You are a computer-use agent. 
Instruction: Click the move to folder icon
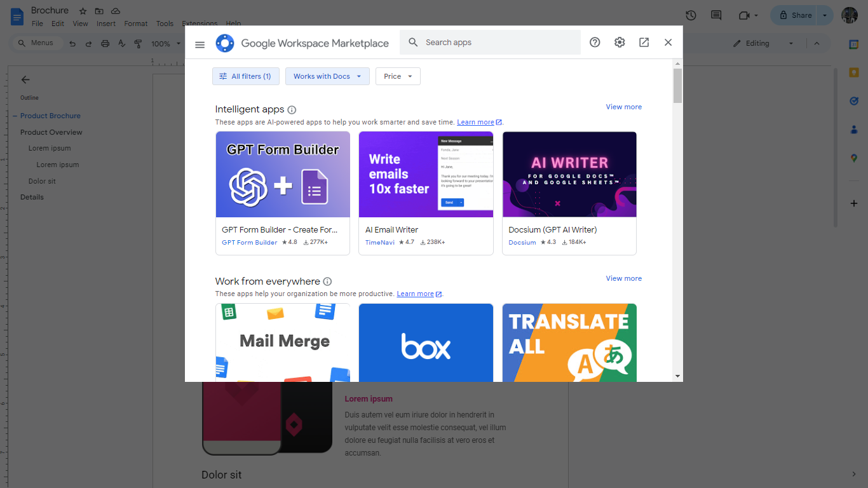point(99,11)
